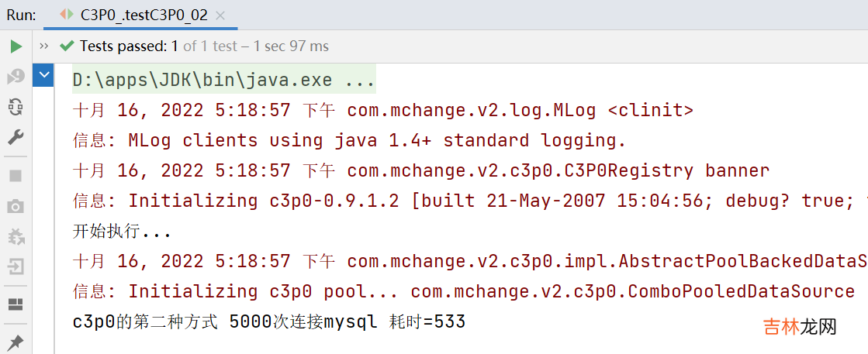This screenshot has width=868, height=354.
Task: Click the Rerun Failed Tests icon
Action: point(16,77)
